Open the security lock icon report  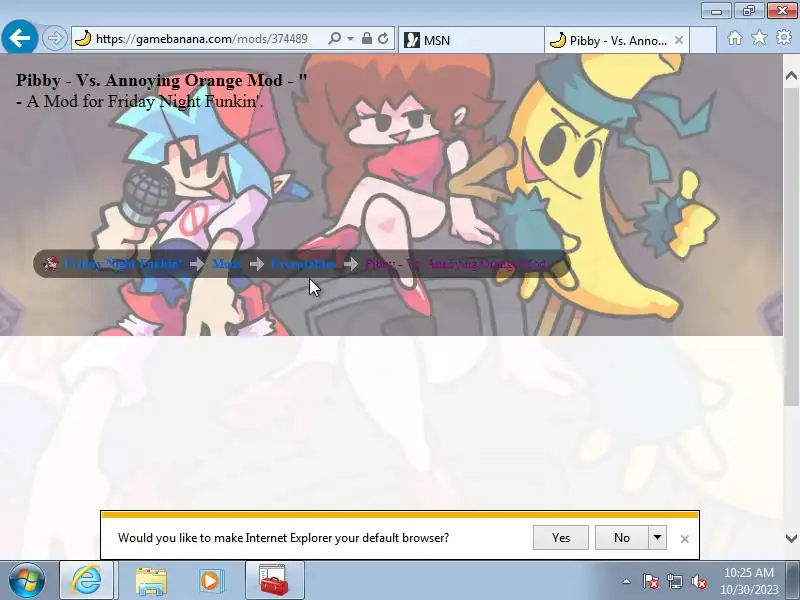tap(367, 38)
